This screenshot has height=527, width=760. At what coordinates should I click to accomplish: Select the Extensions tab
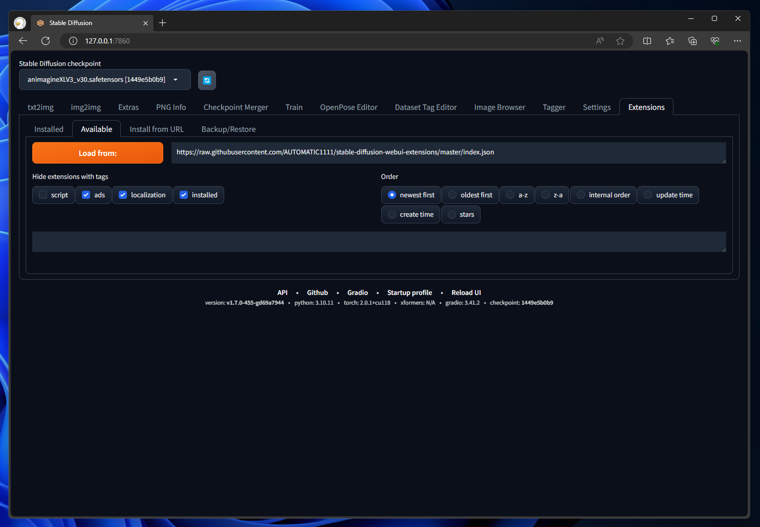[646, 107]
